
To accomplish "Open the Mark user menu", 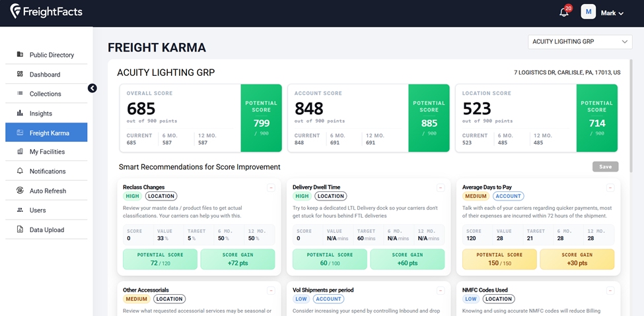I will pyautogui.click(x=612, y=13).
